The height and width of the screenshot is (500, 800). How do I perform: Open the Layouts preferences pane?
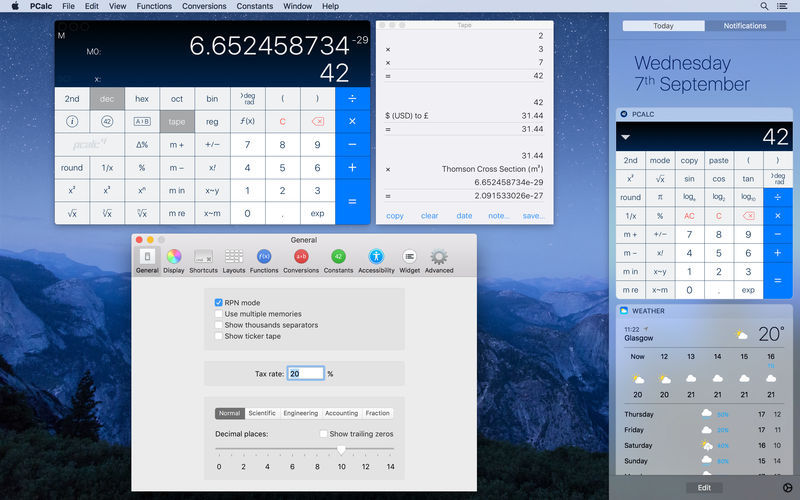pyautogui.click(x=234, y=260)
